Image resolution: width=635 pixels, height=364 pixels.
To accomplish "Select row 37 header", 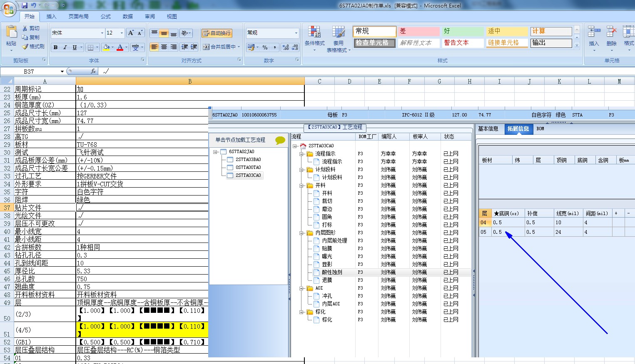I will point(7,208).
